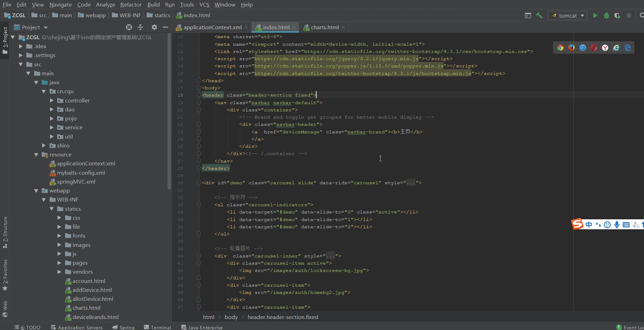This screenshot has width=644, height=330.
Task: Preview page in Internet Explorer icon
Action: coord(616,48)
